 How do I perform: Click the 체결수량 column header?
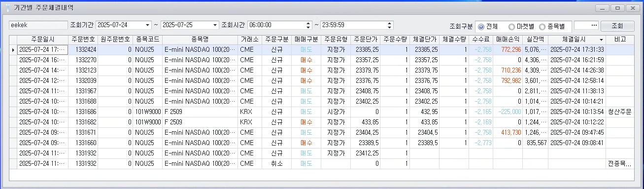click(x=454, y=39)
